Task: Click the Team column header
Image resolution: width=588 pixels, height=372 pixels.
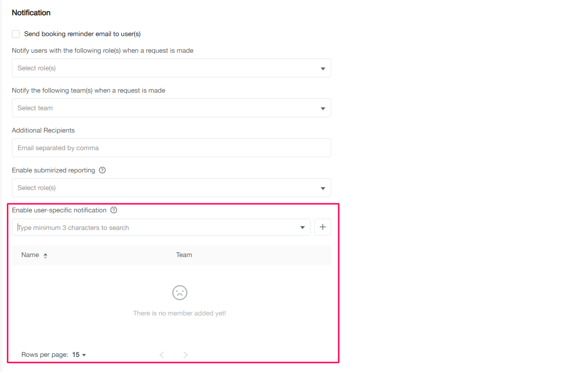Action: 184,255
